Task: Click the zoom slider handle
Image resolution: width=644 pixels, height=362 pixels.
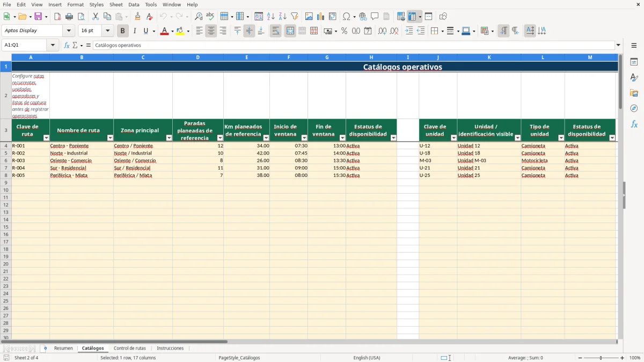Action: (x=601, y=358)
